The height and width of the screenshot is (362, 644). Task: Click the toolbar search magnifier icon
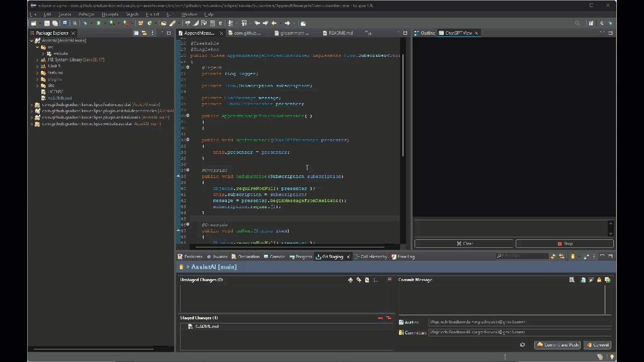[x=577, y=23]
